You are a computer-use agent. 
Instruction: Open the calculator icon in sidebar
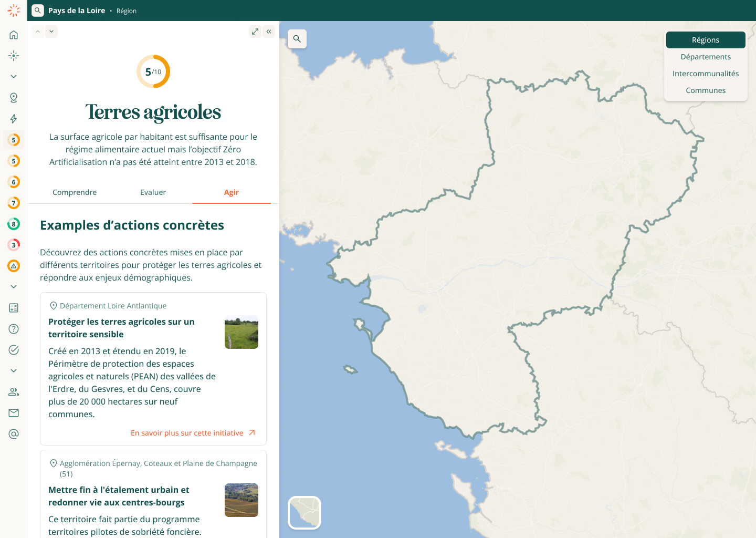coord(14,308)
